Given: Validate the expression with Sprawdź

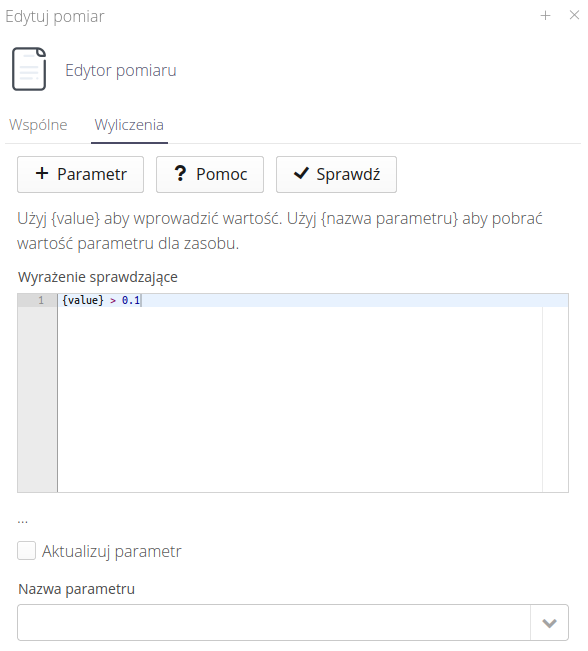Looking at the screenshot, I should [336, 174].
